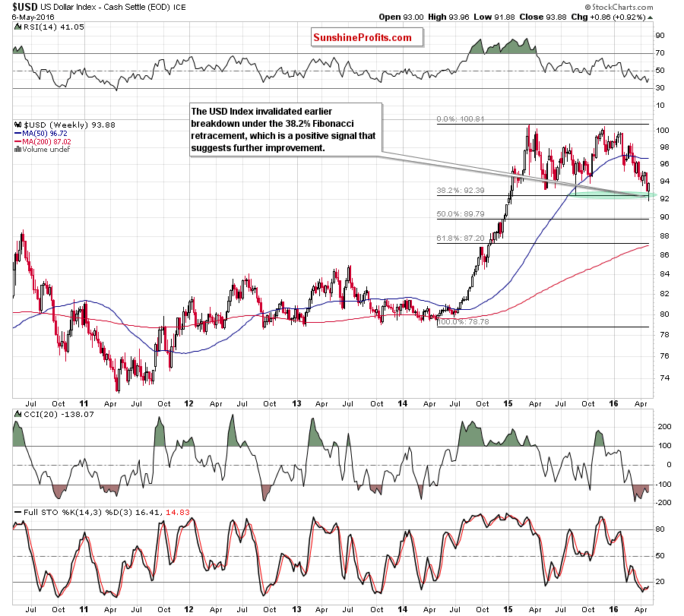Viewport: 684px width, 616px height.
Task: Click the red 14.83 stochastic %D value
Action: 178,513
